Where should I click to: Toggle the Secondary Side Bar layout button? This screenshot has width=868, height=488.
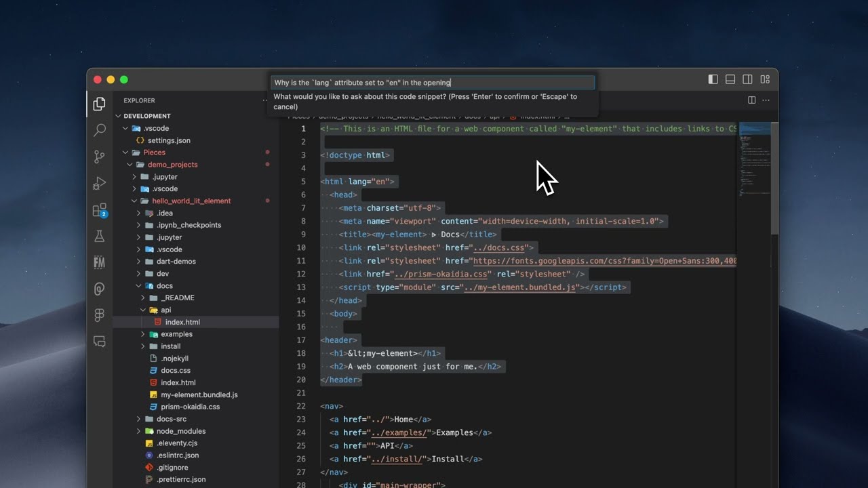(747, 79)
